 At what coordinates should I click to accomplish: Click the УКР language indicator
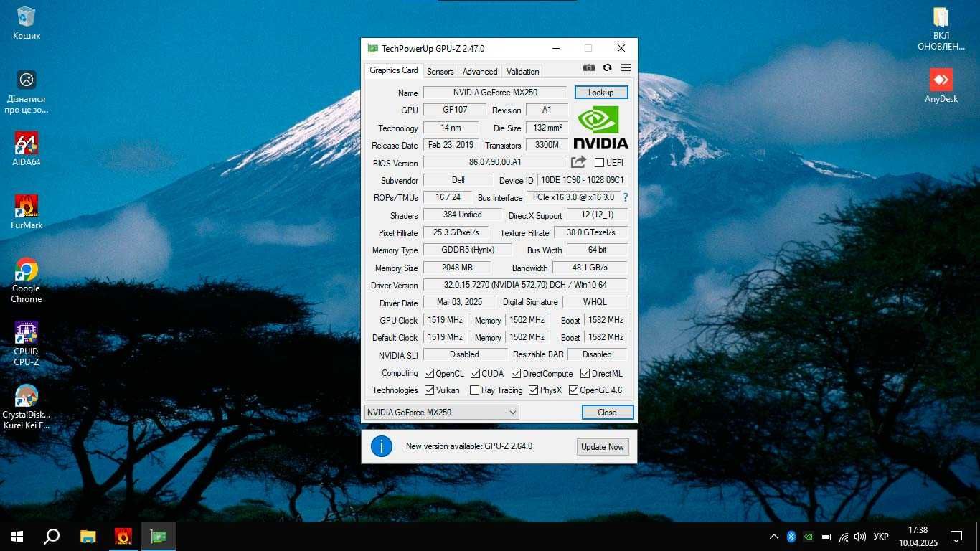click(882, 537)
